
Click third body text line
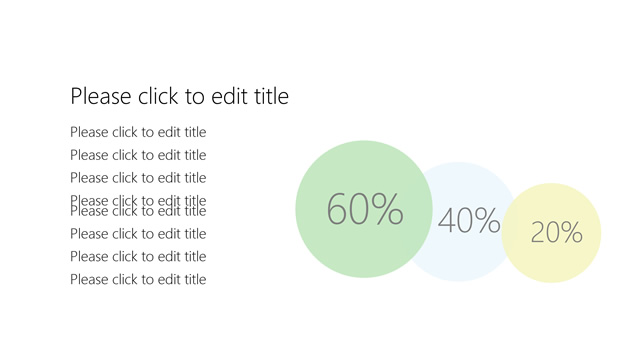[x=138, y=178]
